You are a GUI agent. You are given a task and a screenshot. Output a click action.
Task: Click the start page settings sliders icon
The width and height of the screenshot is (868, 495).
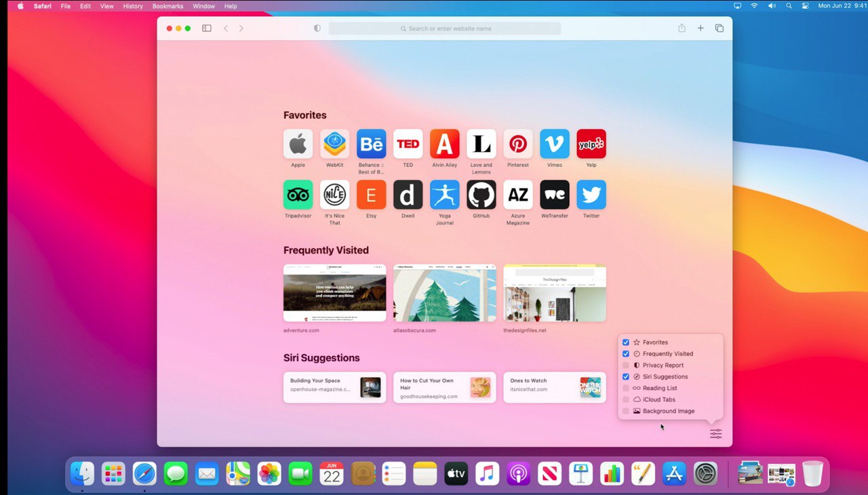[x=716, y=433]
